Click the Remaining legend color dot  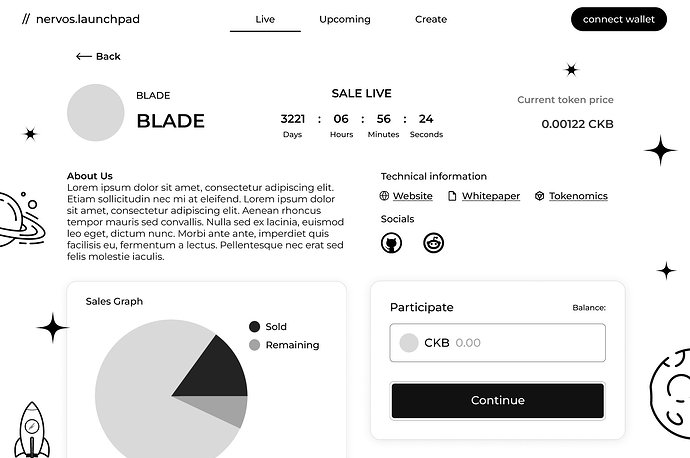click(254, 345)
